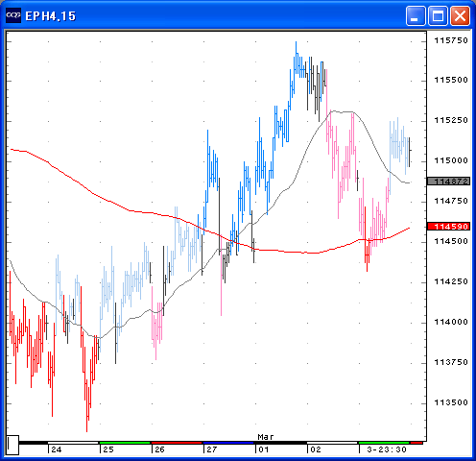Click the 3-23:30 timestamp on time axis
The width and height of the screenshot is (476, 461).
pyautogui.click(x=387, y=449)
